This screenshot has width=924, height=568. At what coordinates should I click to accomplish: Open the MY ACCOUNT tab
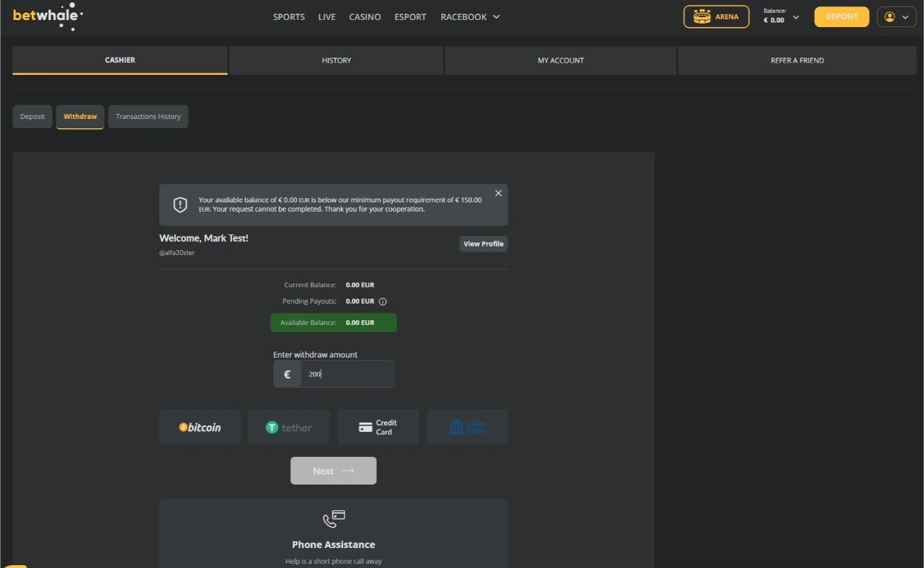(560, 60)
